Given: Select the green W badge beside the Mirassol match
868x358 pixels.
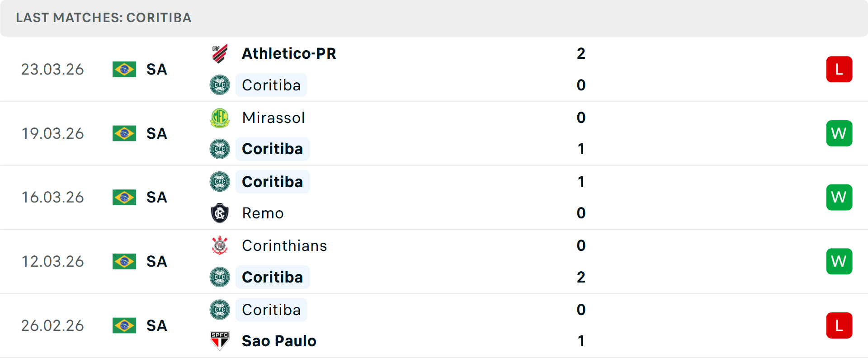Looking at the screenshot, I should pyautogui.click(x=840, y=133).
